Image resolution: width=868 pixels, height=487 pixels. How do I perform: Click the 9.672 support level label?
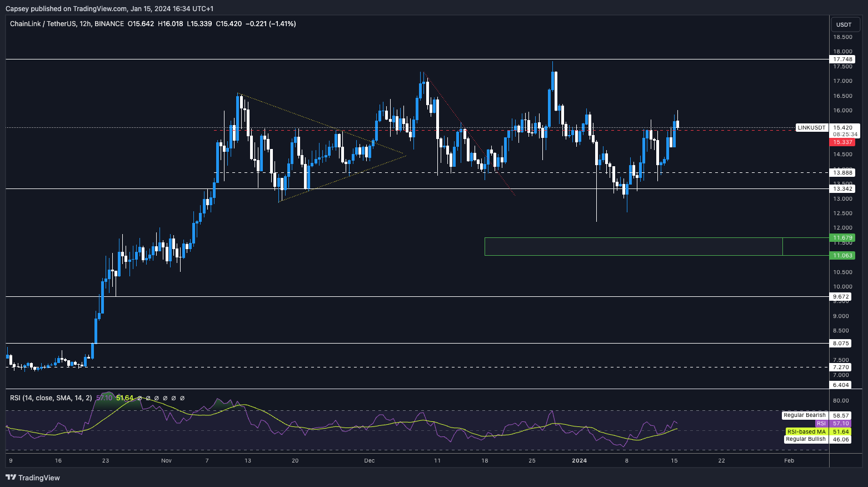pos(841,297)
